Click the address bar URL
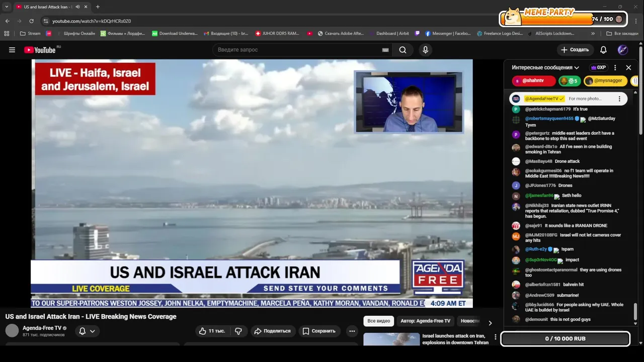The image size is (644, 362). [x=92, y=21]
